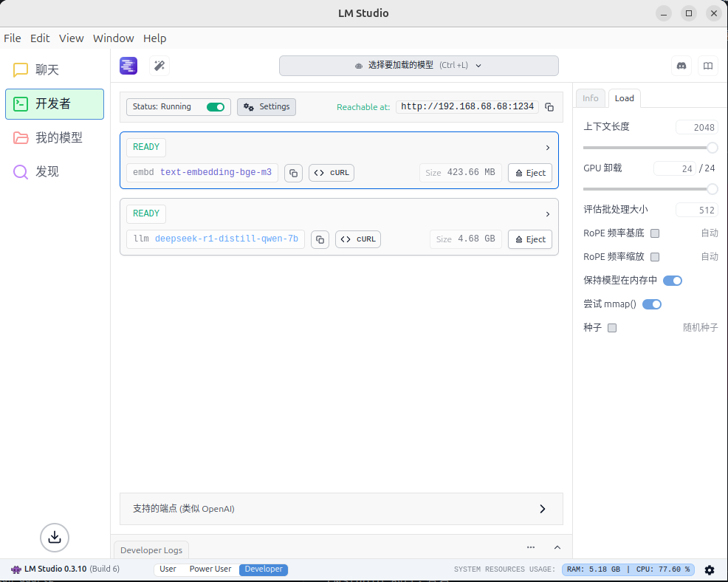Eject the deepseek-r1-distill-qwen-7b model
The width and height of the screenshot is (728, 582).
[x=529, y=239]
